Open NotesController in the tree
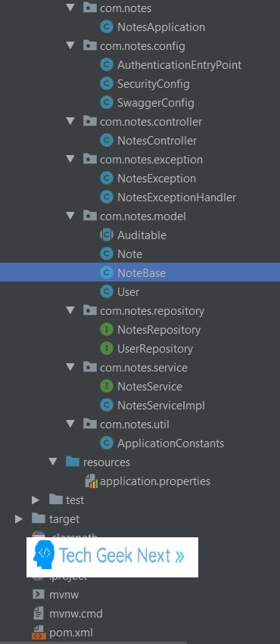This screenshot has height=644, width=280. (157, 141)
